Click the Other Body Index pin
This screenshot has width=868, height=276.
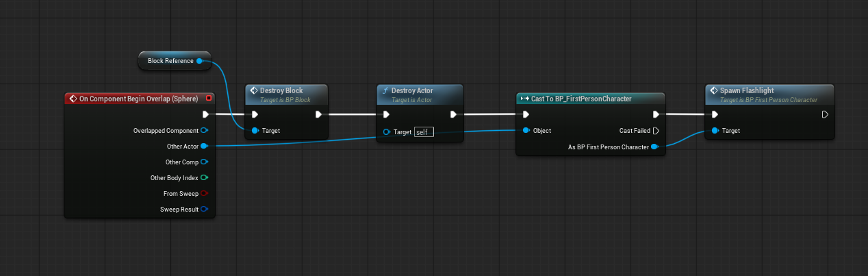[205, 178]
